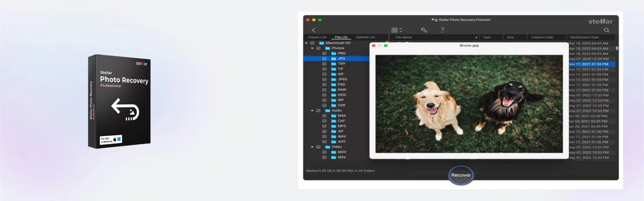Open the wrench settings icon

424,30
